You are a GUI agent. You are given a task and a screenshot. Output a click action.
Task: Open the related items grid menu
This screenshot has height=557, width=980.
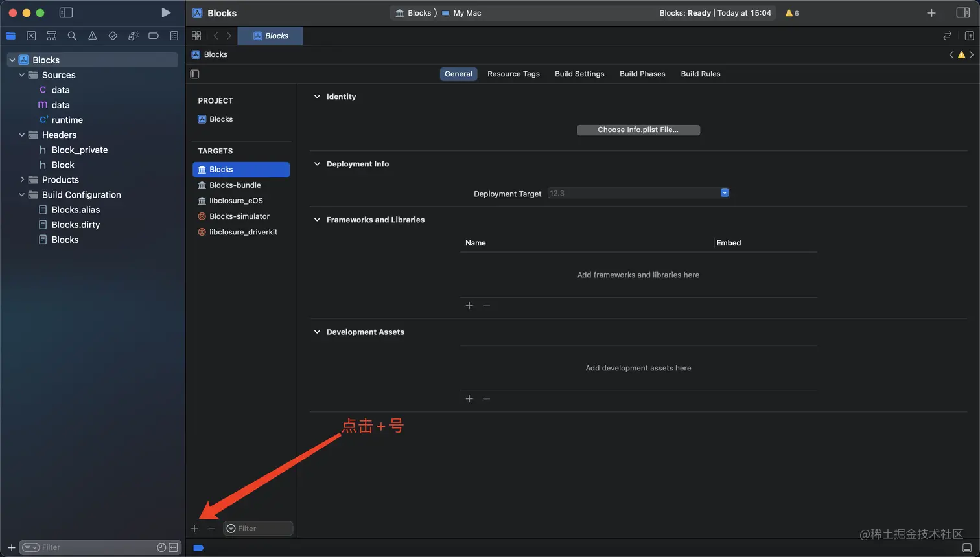[x=196, y=36]
